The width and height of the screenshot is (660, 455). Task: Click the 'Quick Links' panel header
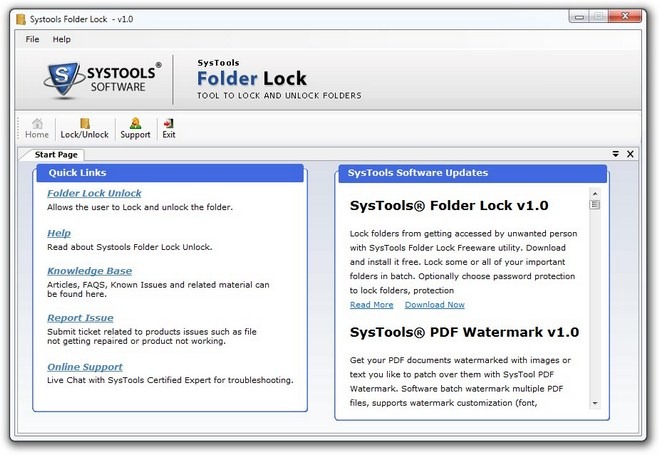(170, 173)
